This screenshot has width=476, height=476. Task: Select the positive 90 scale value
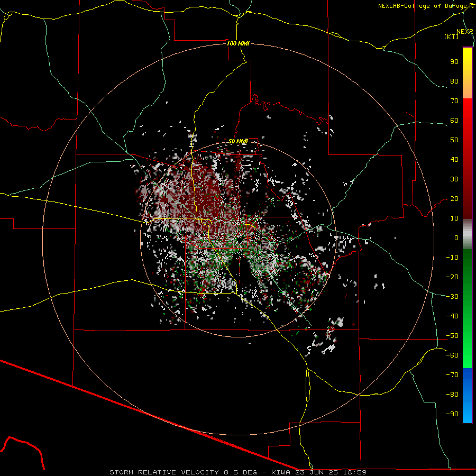454,62
